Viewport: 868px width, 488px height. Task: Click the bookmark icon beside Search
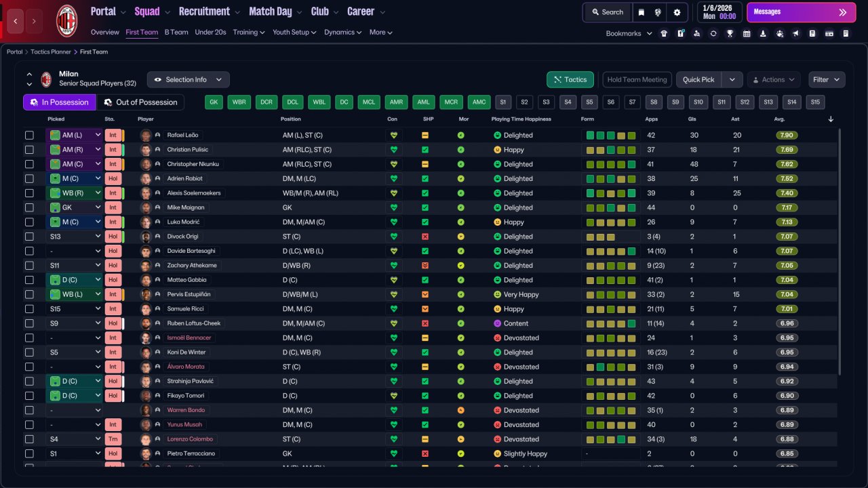[x=642, y=12]
